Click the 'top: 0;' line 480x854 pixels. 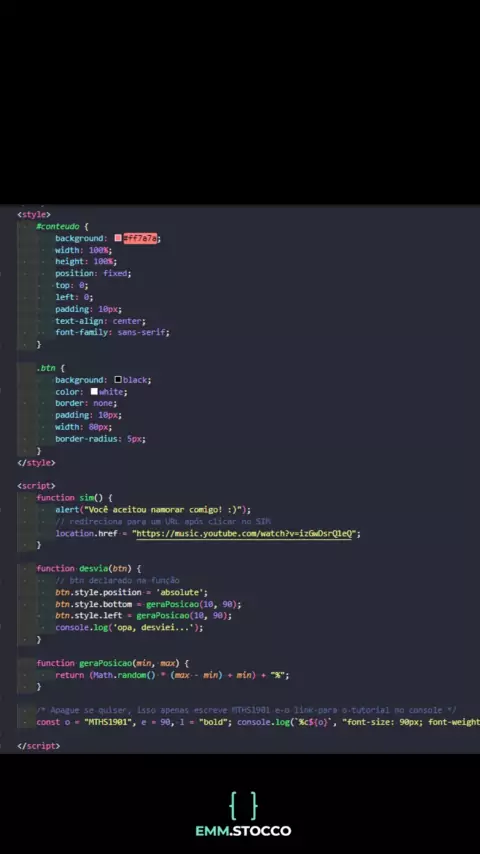click(x=71, y=285)
